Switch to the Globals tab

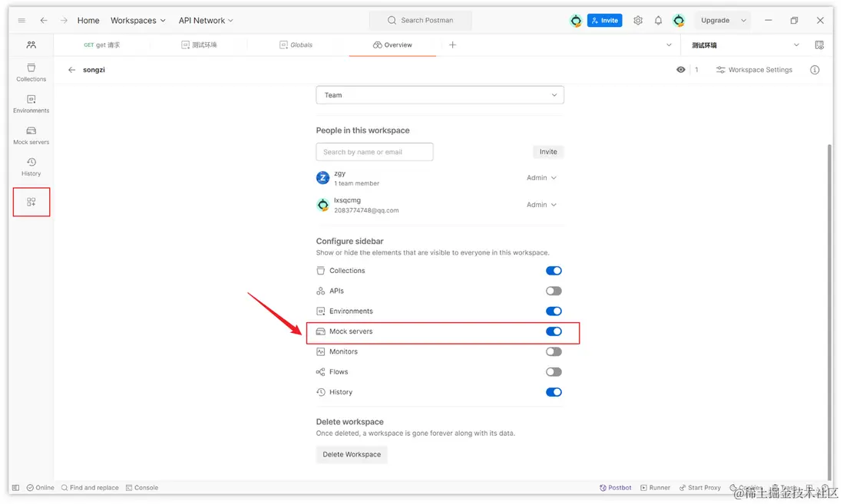click(x=296, y=45)
